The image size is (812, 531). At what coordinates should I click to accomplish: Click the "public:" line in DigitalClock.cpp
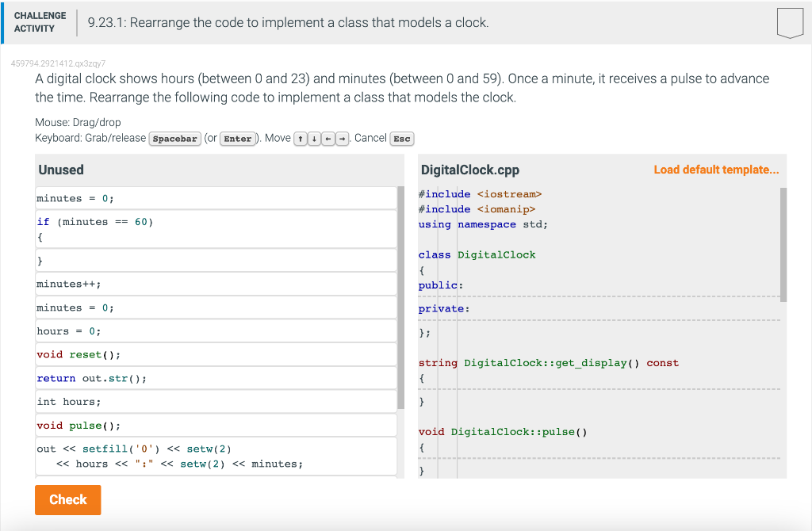[441, 285]
